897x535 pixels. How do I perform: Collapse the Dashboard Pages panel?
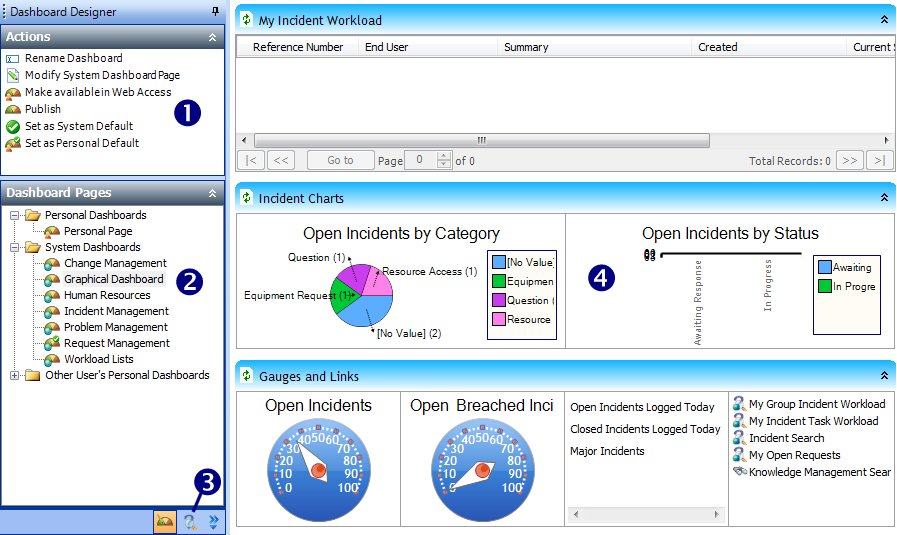(212, 193)
